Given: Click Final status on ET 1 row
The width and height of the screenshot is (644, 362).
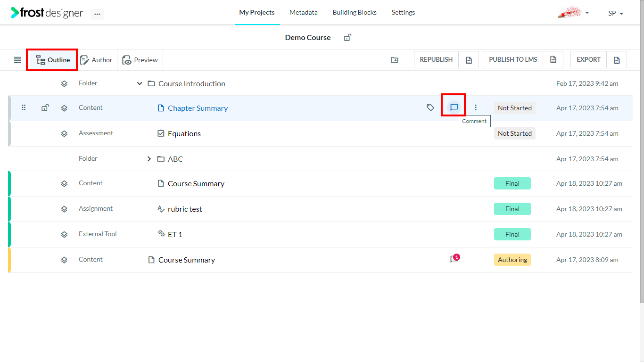Looking at the screenshot, I should click(512, 234).
